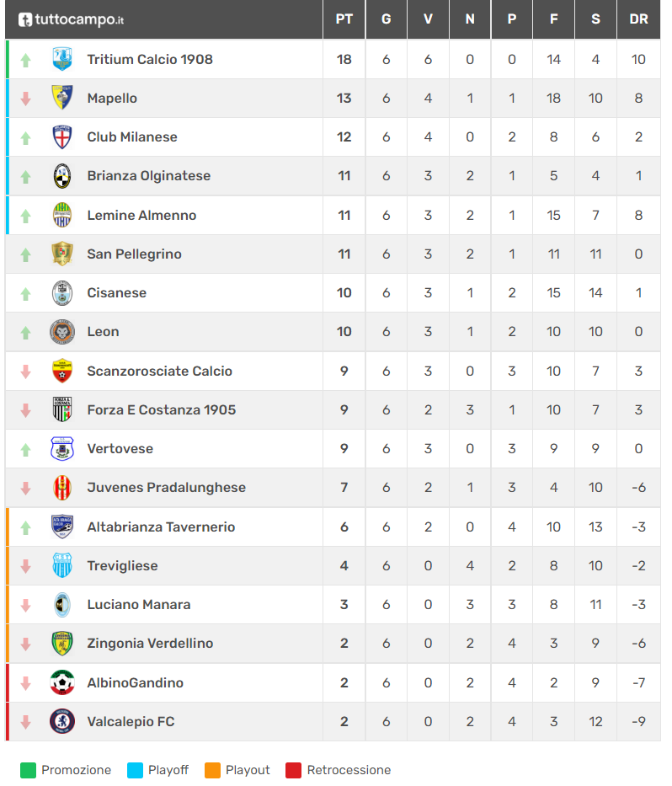
Task: Sort table by PT column header
Action: pyautogui.click(x=344, y=19)
